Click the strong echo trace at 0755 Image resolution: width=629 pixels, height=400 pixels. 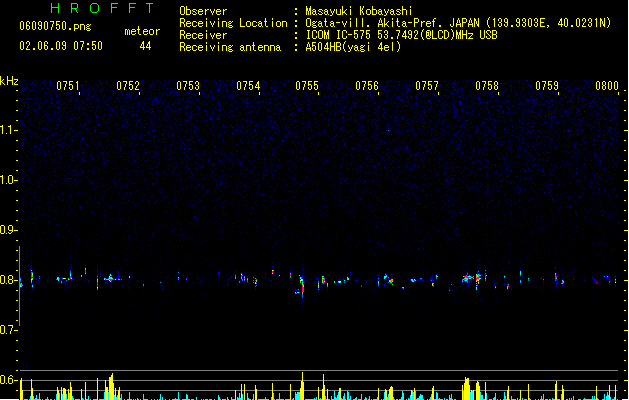(x=302, y=285)
